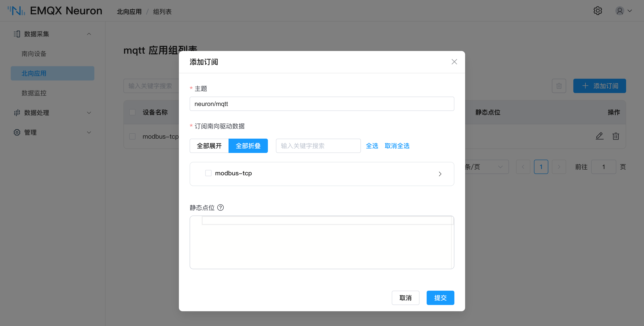Click the 全选 link
Screen dimensions: 644x326
[372, 146]
